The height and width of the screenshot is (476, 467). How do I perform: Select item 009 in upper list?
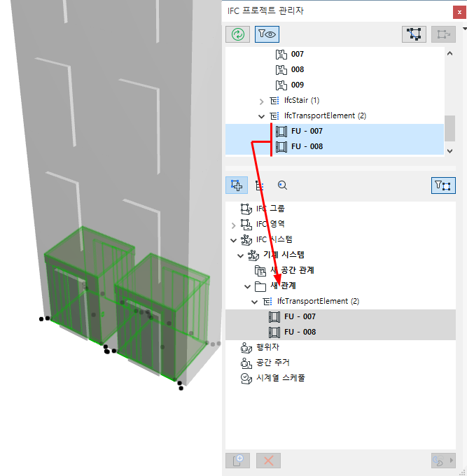[x=298, y=85]
